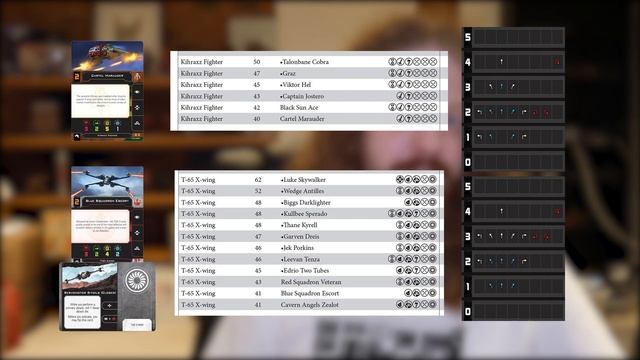Click the Rebel faction emblem on Blue Squadron Escort card

138,201
